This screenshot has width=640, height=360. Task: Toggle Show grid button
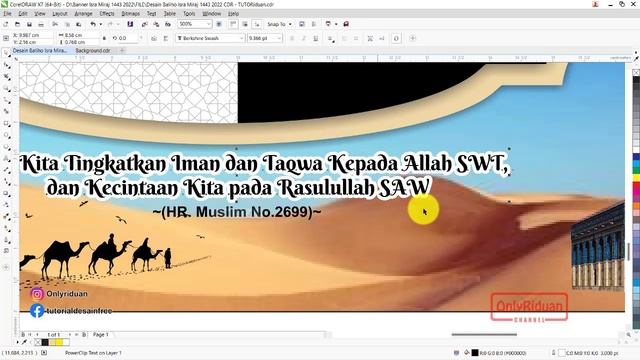tap(245, 24)
